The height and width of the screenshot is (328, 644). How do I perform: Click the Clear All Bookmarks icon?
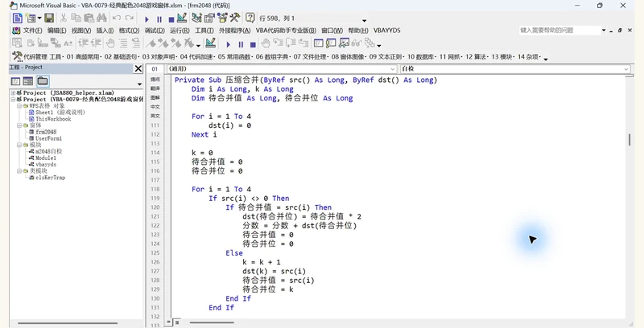pos(189,43)
